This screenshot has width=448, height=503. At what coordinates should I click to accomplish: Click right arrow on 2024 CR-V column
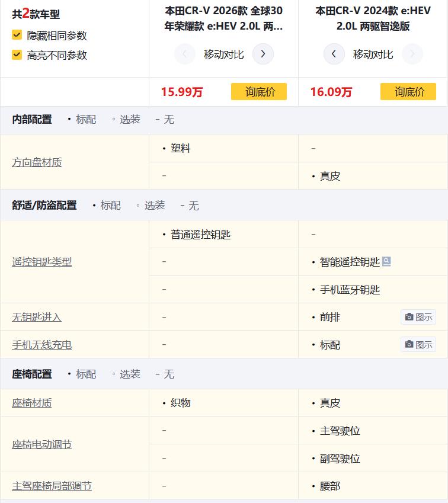(x=412, y=54)
